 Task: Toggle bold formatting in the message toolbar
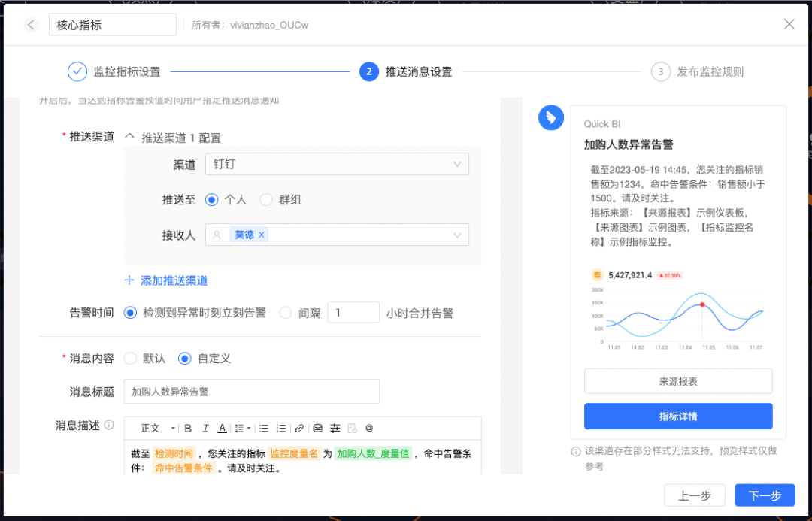tap(187, 428)
